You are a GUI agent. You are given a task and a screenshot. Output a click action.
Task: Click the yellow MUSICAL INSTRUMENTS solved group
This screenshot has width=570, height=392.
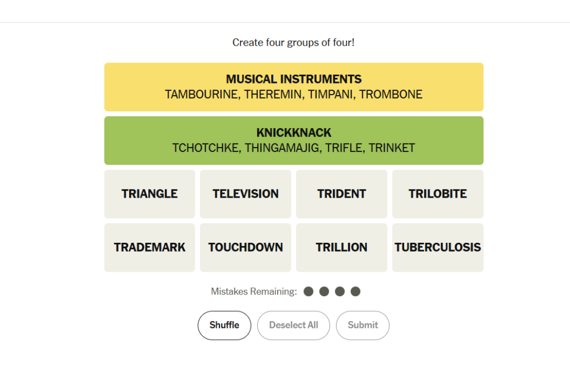[x=294, y=87]
